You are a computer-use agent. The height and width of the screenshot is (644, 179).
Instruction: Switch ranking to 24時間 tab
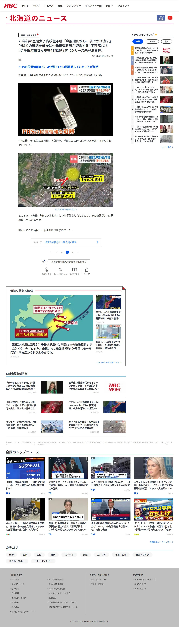(x=152, y=41)
